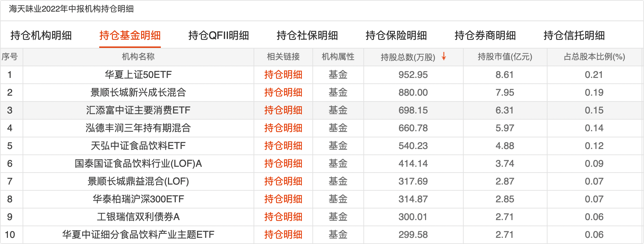Click 持仓明细 for 天弘中证食品饮料ETF
Image resolution: width=644 pixels, height=244 pixels.
283,146
